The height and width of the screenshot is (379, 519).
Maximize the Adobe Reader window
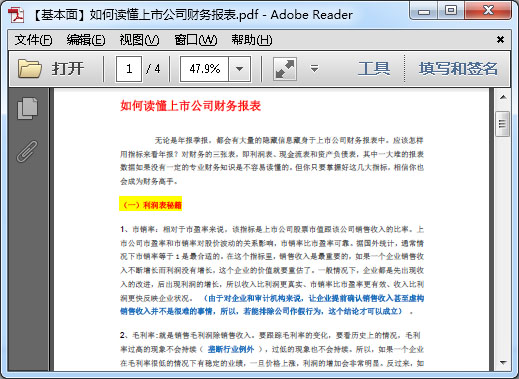pos(451,11)
